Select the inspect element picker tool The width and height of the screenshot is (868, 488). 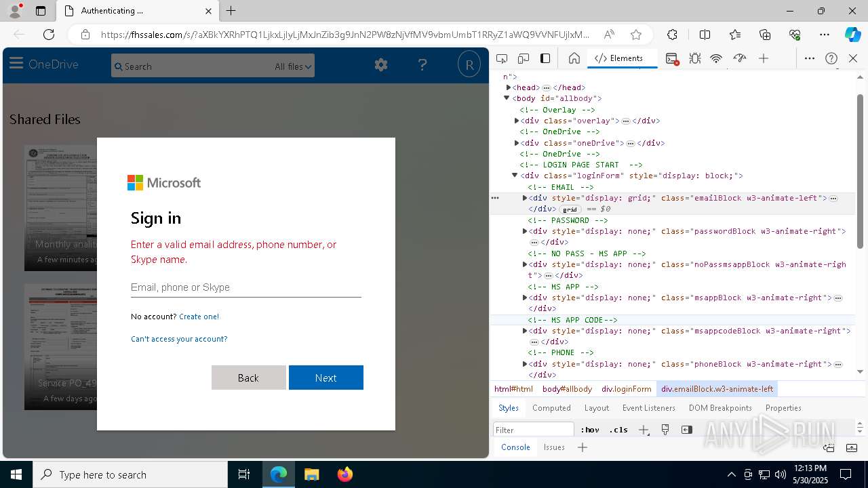pyautogui.click(x=502, y=59)
